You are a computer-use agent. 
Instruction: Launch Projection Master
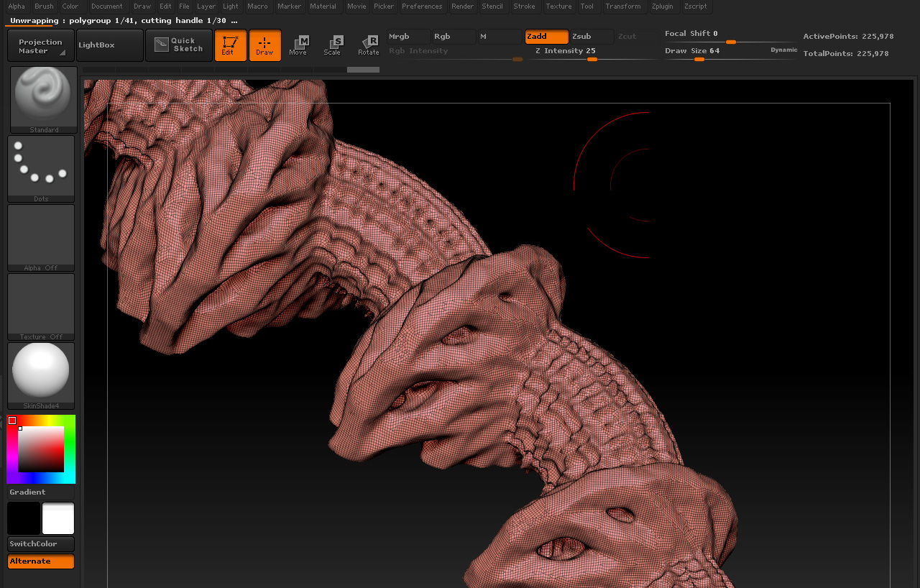[x=41, y=46]
